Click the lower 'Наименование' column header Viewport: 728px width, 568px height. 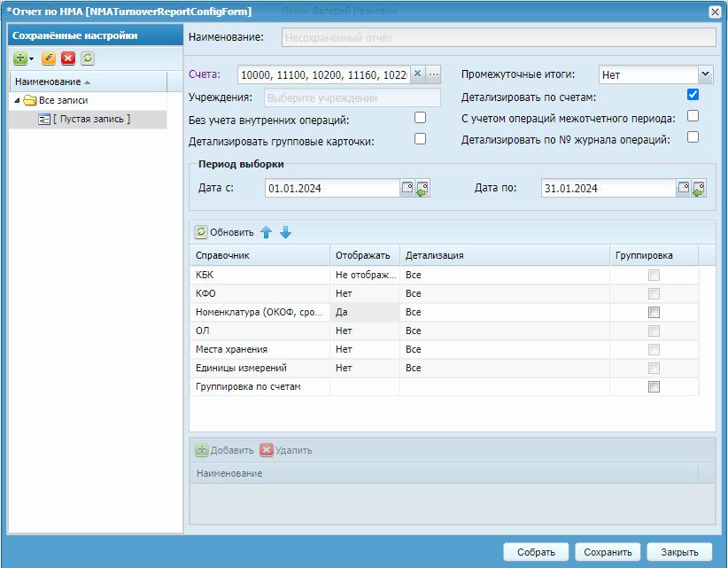point(444,473)
